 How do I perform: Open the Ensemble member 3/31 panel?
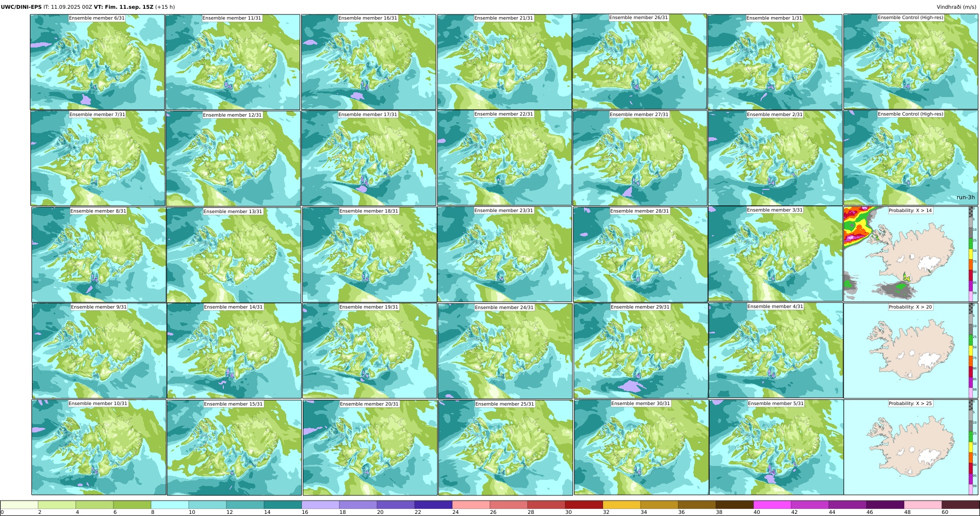click(x=776, y=254)
